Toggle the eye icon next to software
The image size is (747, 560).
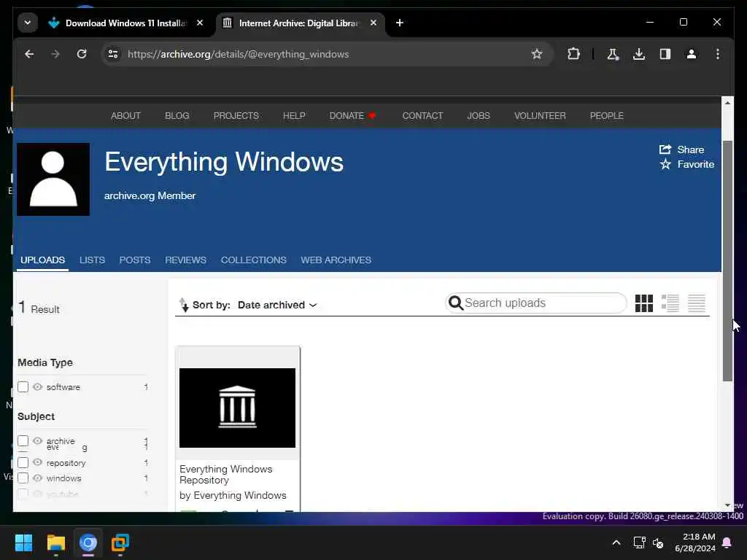[38, 386]
